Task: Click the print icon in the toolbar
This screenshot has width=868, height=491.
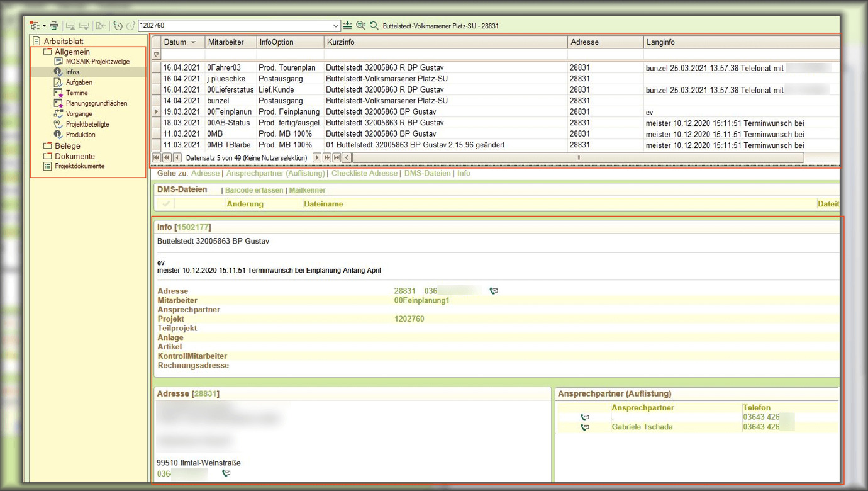Action: [x=54, y=26]
